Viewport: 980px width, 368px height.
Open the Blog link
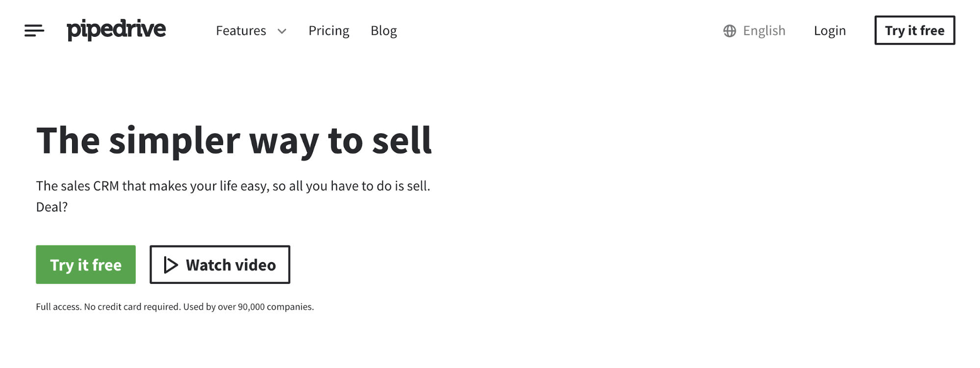pos(383,31)
